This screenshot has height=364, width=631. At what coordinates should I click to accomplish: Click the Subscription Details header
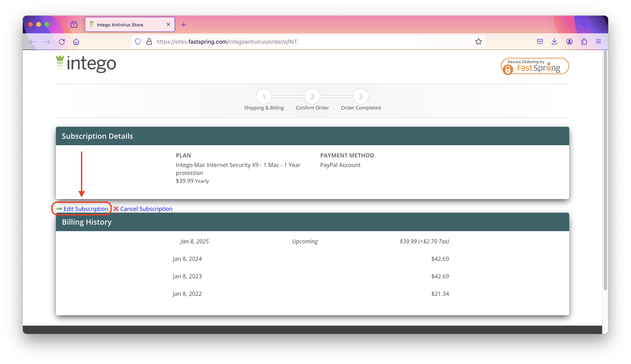312,136
